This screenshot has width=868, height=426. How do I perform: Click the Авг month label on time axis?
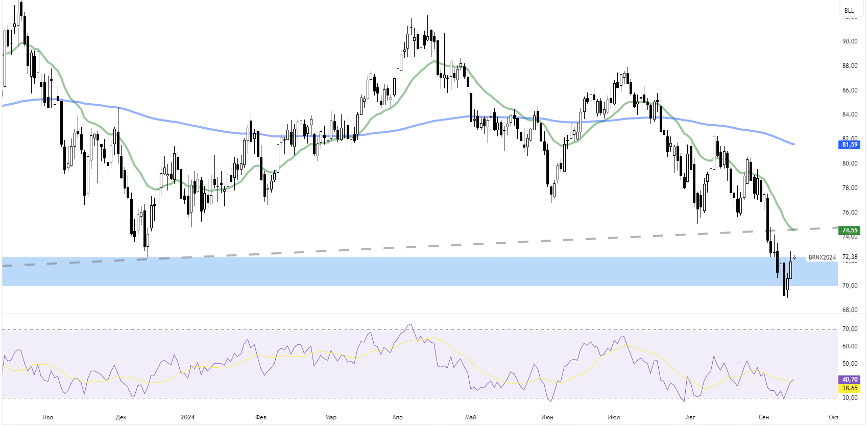click(x=690, y=417)
